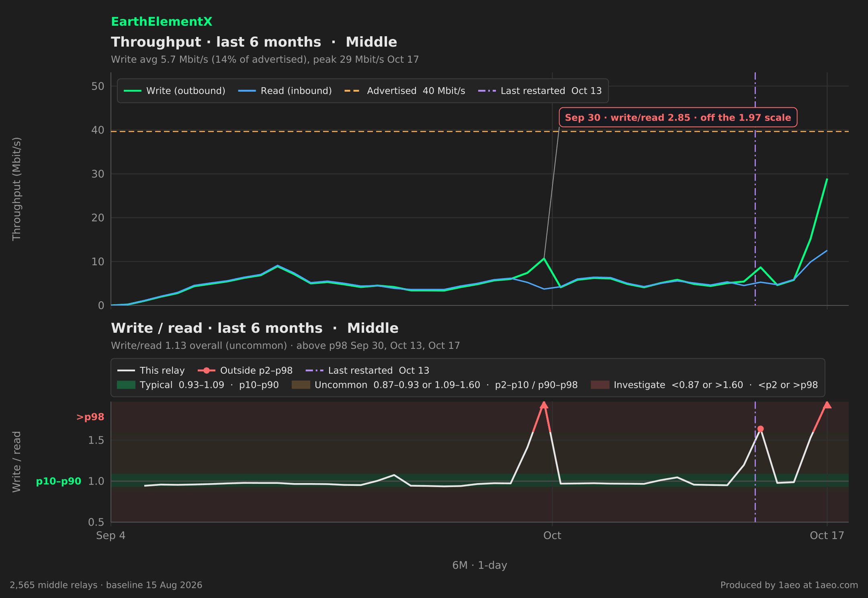Click the Oct 17 x-axis label
This screenshot has height=598, width=868.
pos(827,536)
